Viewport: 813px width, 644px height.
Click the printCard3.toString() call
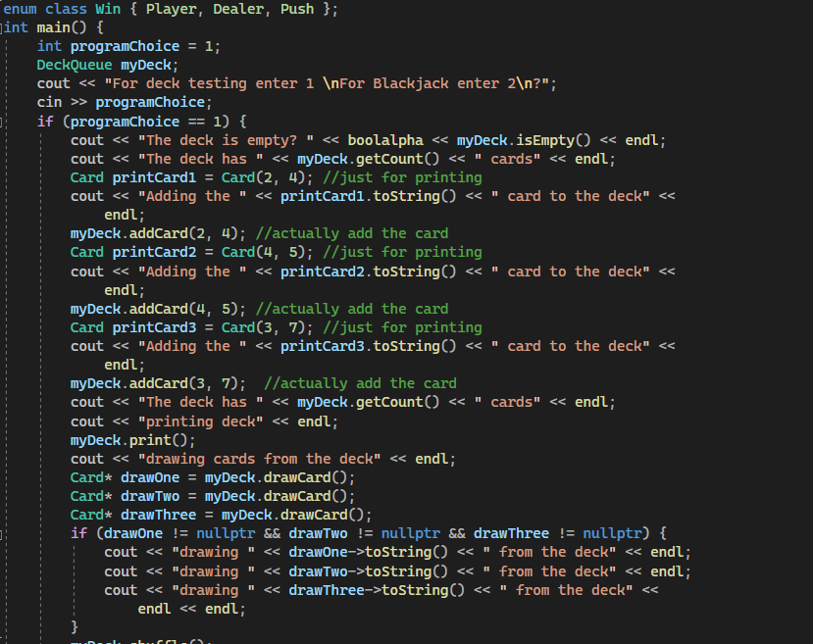coord(368,346)
